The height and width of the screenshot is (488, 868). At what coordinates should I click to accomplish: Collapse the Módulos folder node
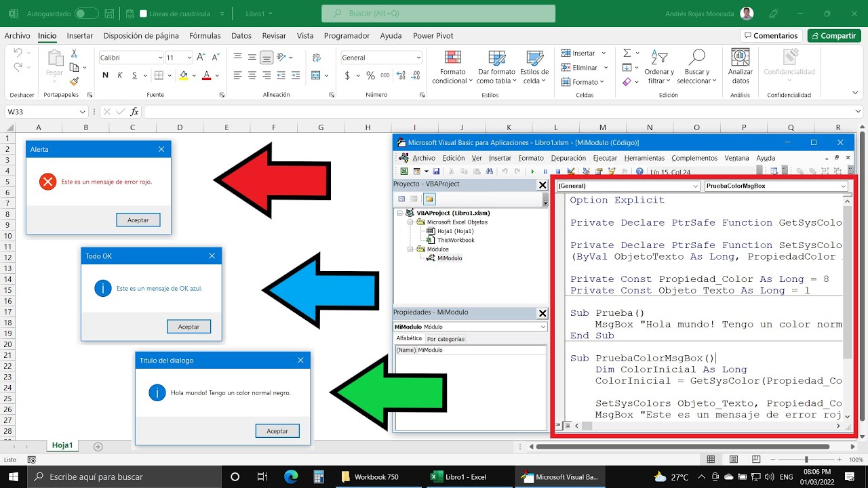(410, 249)
